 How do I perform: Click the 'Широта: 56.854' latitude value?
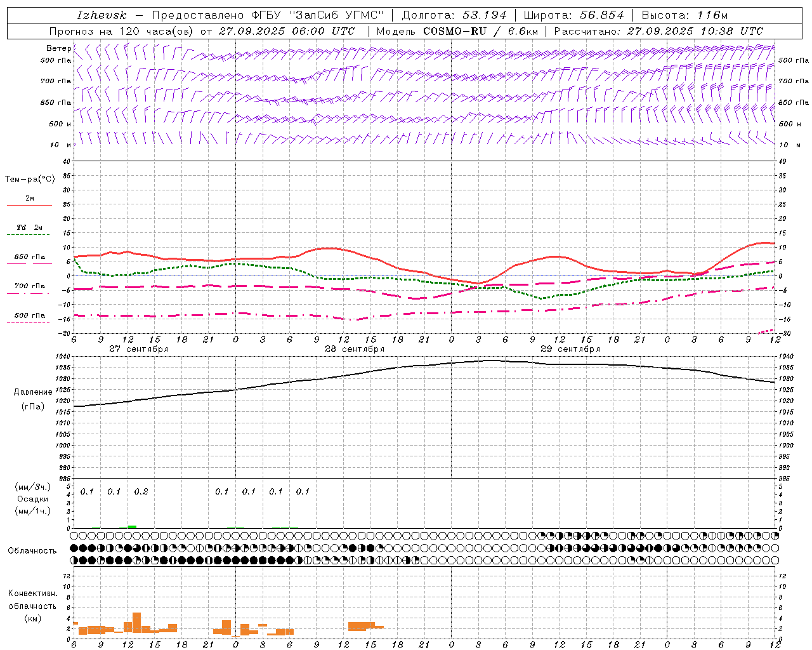(x=573, y=15)
